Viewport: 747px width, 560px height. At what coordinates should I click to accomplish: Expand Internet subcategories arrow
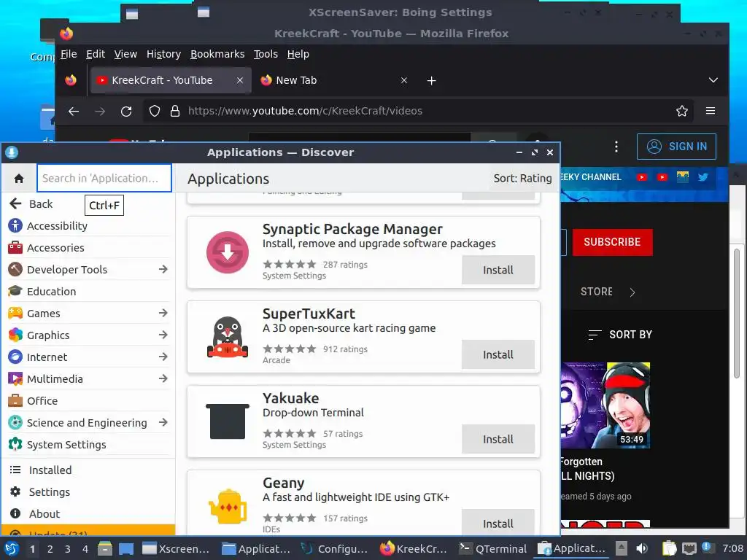click(x=163, y=357)
